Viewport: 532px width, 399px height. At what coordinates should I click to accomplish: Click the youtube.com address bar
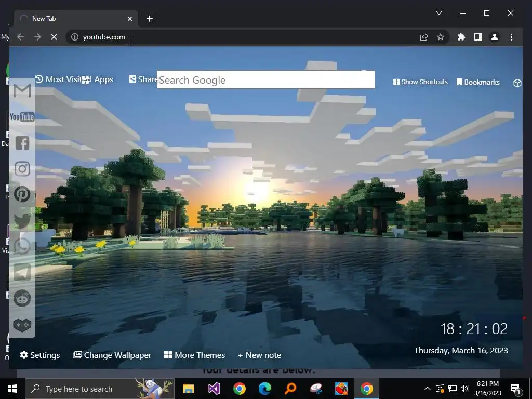click(243, 37)
